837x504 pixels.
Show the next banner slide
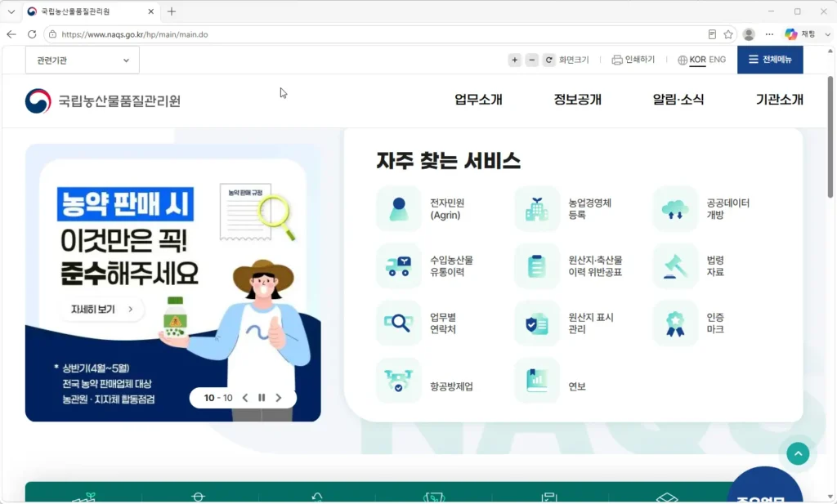click(x=278, y=398)
